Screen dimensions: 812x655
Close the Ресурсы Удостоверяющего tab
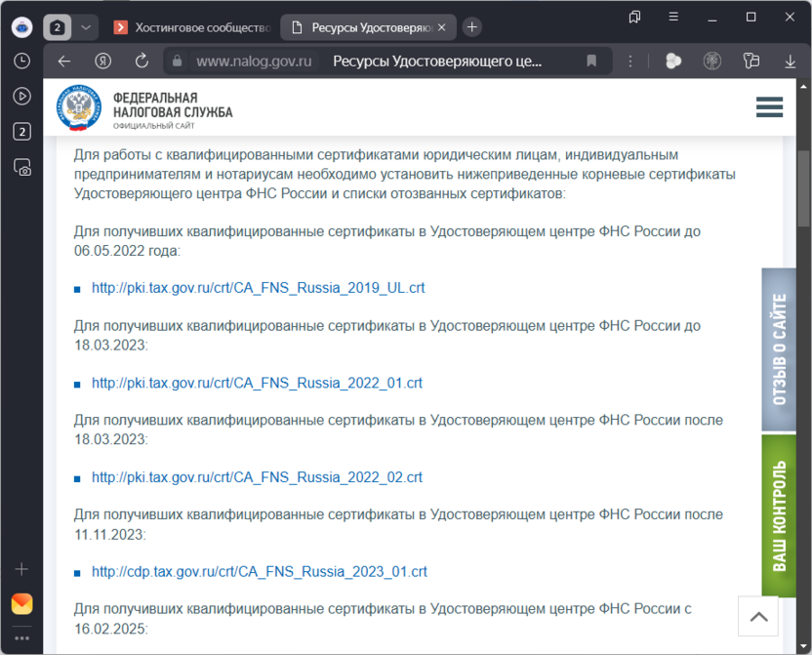point(442,27)
